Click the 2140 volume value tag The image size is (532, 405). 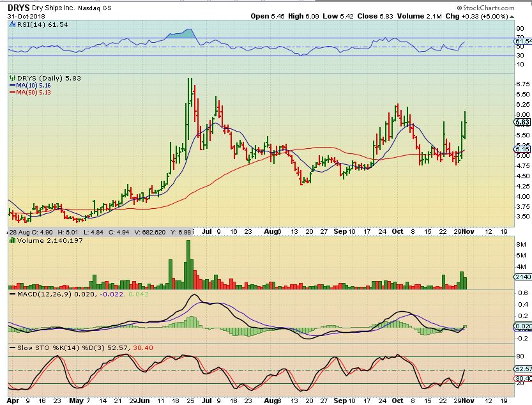coord(522,277)
